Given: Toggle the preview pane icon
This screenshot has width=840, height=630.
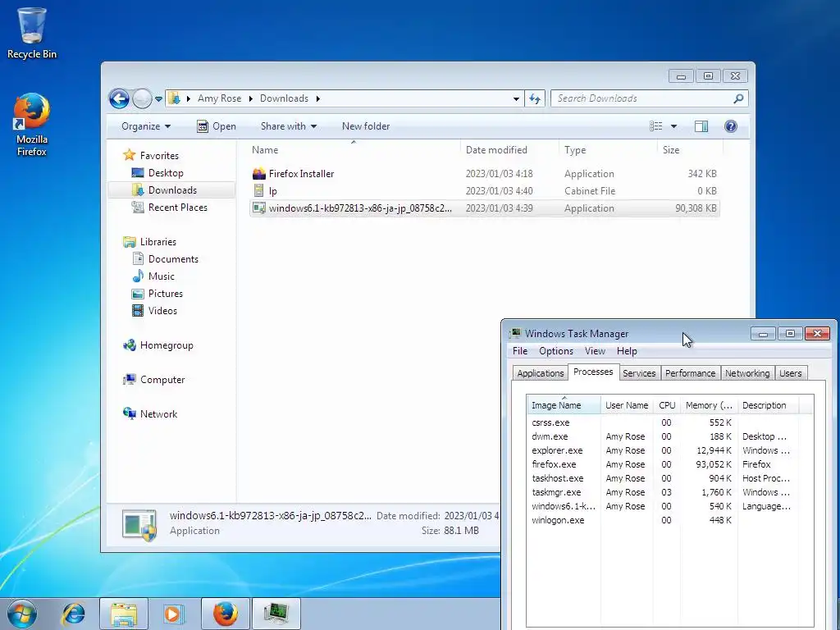Looking at the screenshot, I should [x=701, y=126].
